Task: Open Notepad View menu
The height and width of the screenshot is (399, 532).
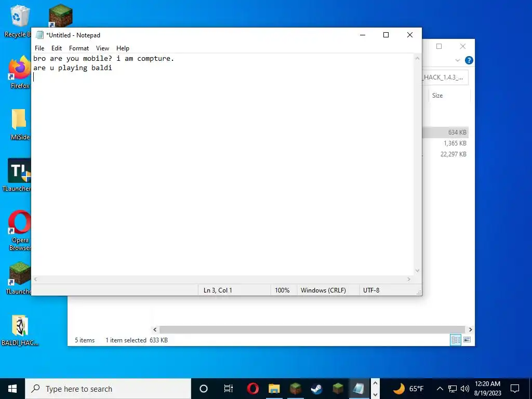Action: click(102, 48)
